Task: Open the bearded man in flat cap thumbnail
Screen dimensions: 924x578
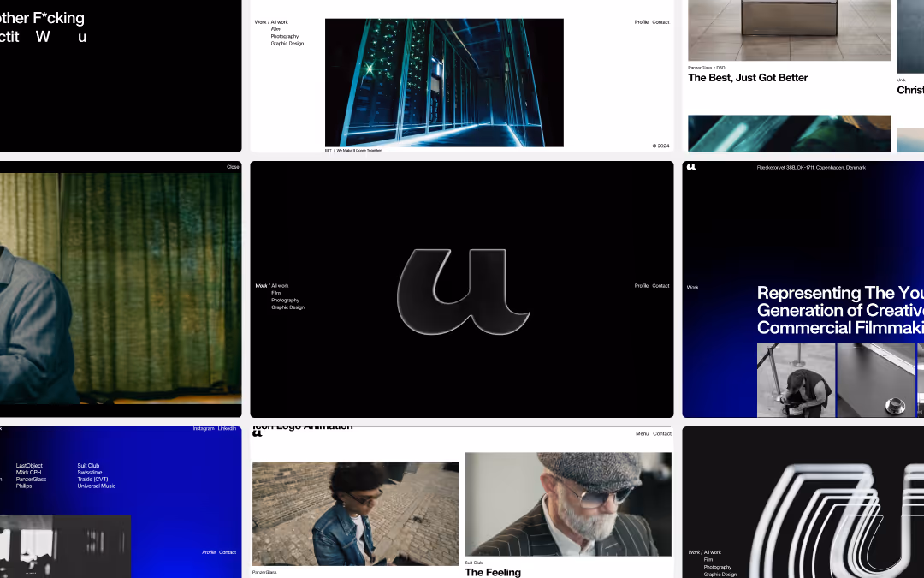Action: (x=568, y=504)
